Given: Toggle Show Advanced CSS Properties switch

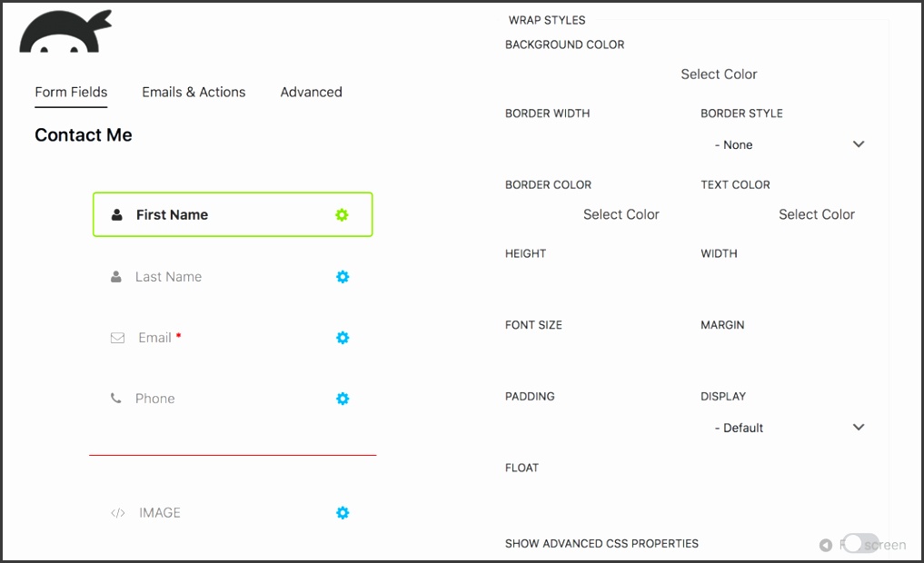Looking at the screenshot, I should [x=859, y=544].
